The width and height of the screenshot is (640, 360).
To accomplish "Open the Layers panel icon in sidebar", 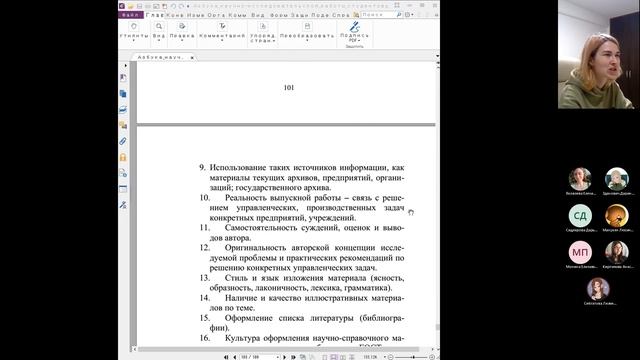I will pyautogui.click(x=123, y=109).
